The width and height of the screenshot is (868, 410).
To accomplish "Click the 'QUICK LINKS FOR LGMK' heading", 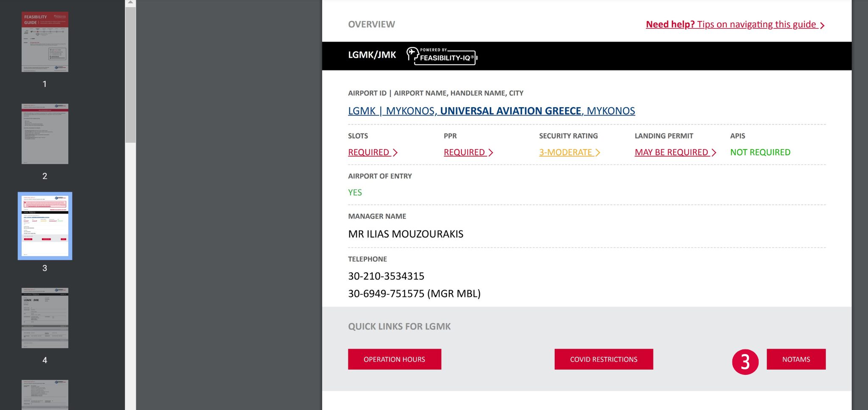I will [399, 327].
